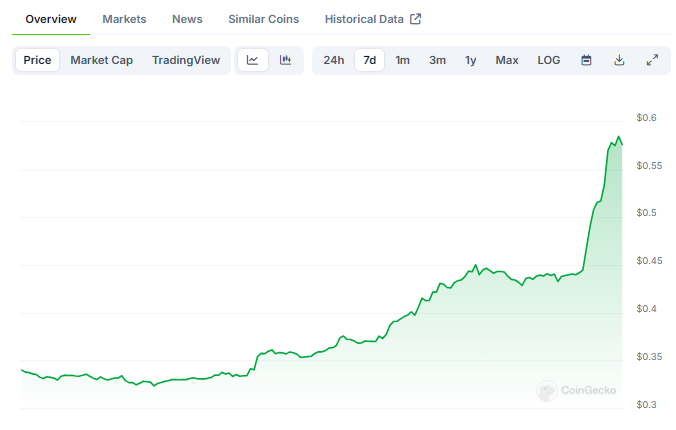Click the price peak on the chart line
Screen dimensions: 676x430
pyautogui.click(x=618, y=137)
